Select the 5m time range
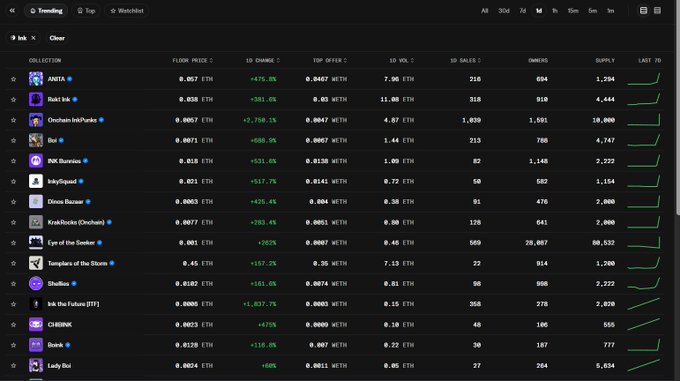This screenshot has width=680, height=381. click(592, 11)
